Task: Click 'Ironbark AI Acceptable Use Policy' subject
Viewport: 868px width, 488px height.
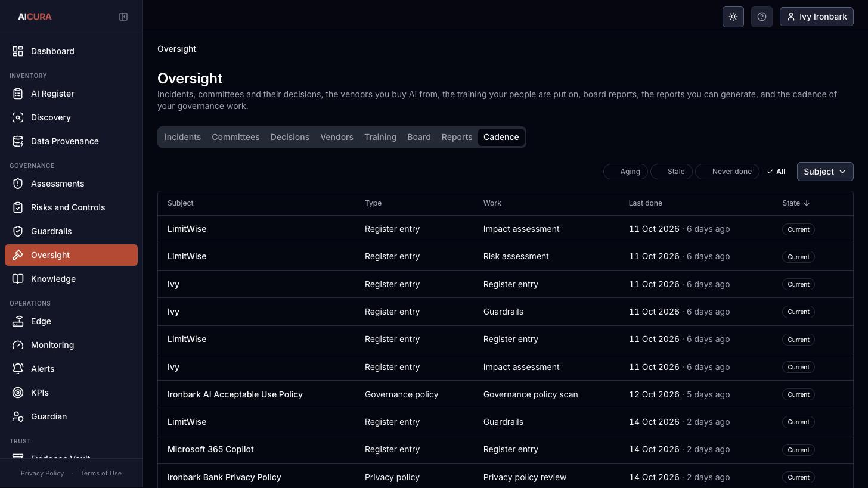Action: pos(235,394)
